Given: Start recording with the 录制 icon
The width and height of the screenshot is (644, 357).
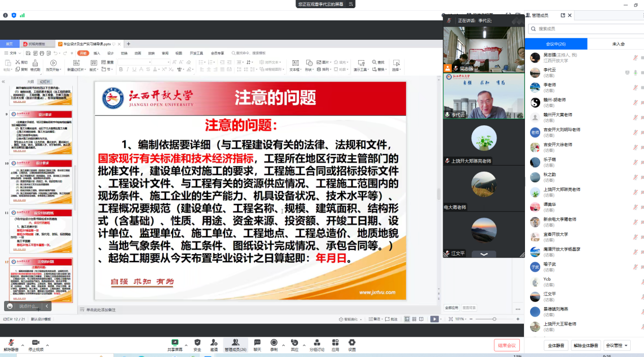Looking at the screenshot, I should [274, 343].
